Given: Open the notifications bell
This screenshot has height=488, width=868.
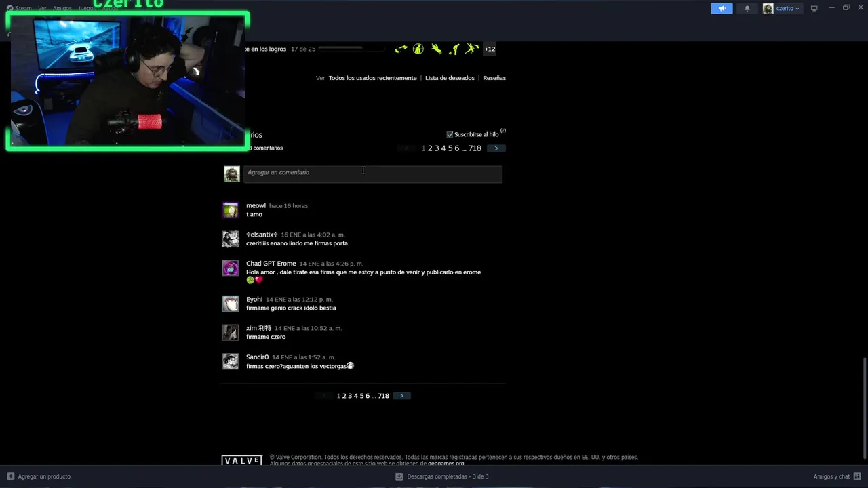Looking at the screenshot, I should [x=747, y=8].
